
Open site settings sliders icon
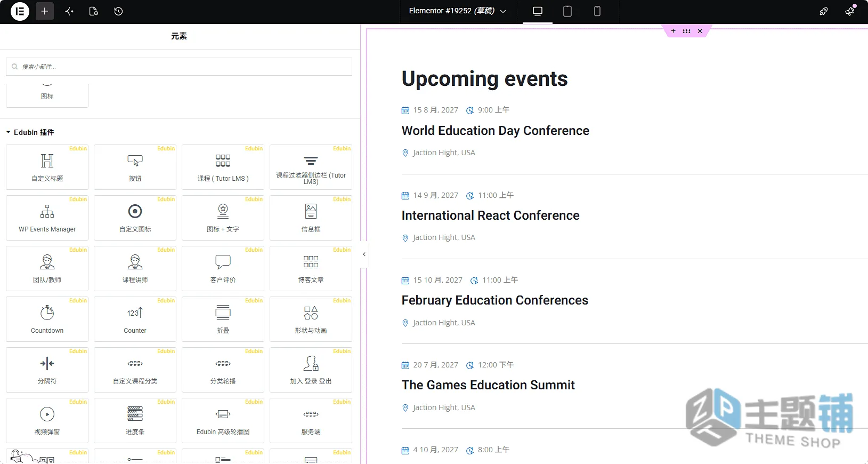(x=69, y=11)
